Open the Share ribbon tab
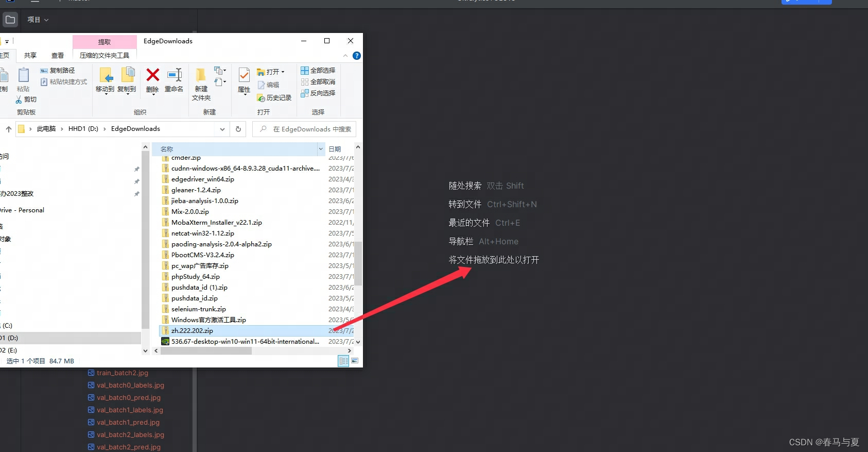This screenshot has height=452, width=868. pyautogui.click(x=30, y=56)
